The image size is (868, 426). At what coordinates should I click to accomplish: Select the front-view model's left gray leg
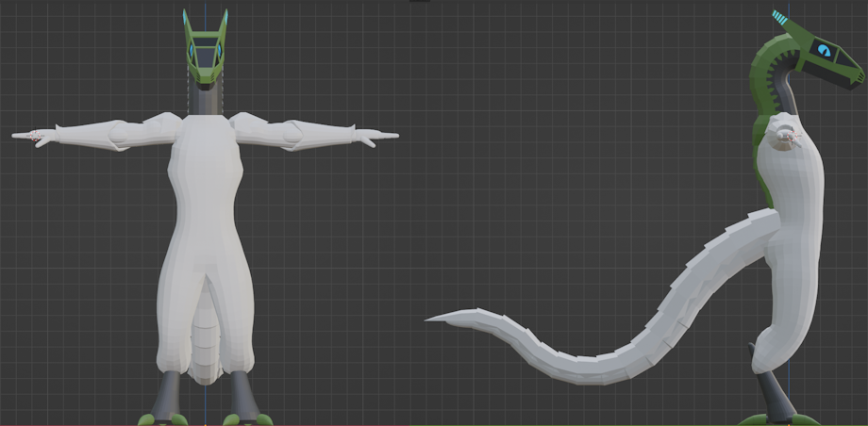pyautogui.click(x=171, y=394)
